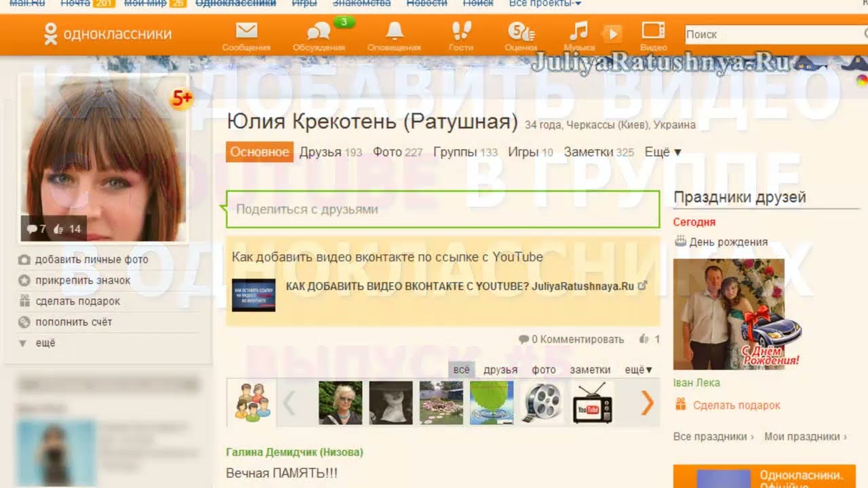868x488 pixels.
Task: Open Все праздники link
Action: 713,437
